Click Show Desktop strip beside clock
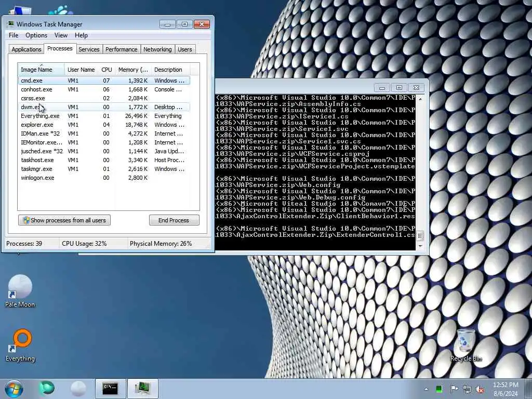Image resolution: width=532 pixels, height=399 pixels. (529, 389)
